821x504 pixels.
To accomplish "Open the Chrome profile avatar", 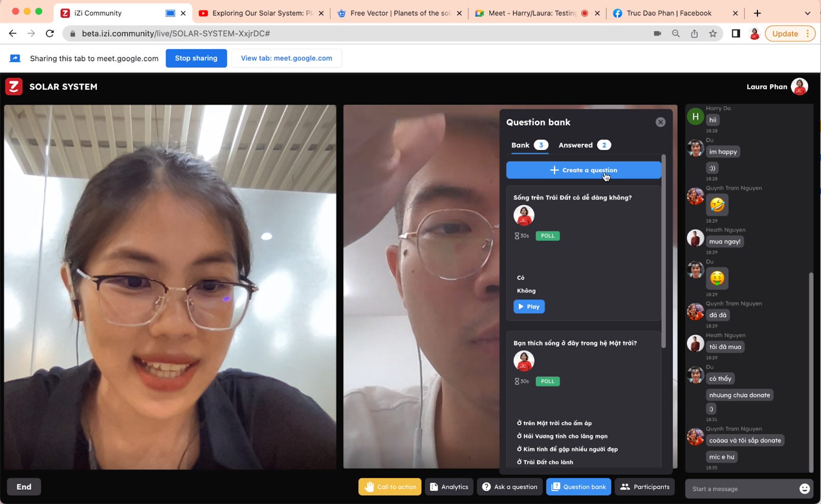I will (x=754, y=33).
